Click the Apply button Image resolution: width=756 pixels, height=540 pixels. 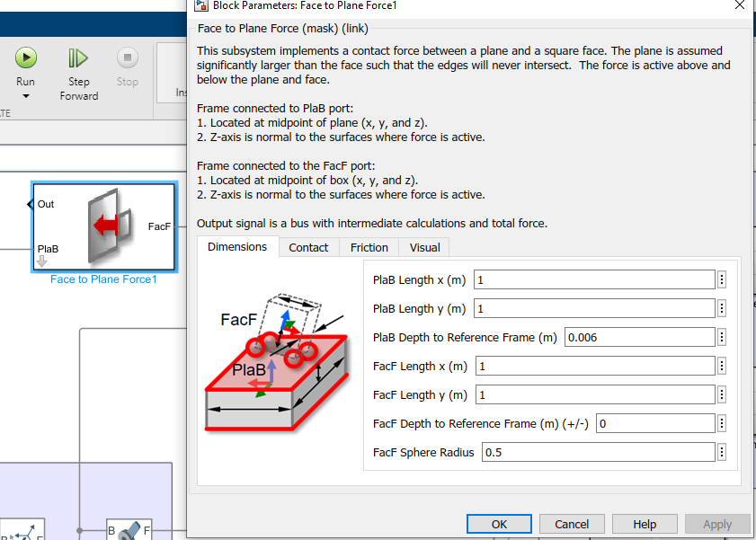tap(717, 524)
